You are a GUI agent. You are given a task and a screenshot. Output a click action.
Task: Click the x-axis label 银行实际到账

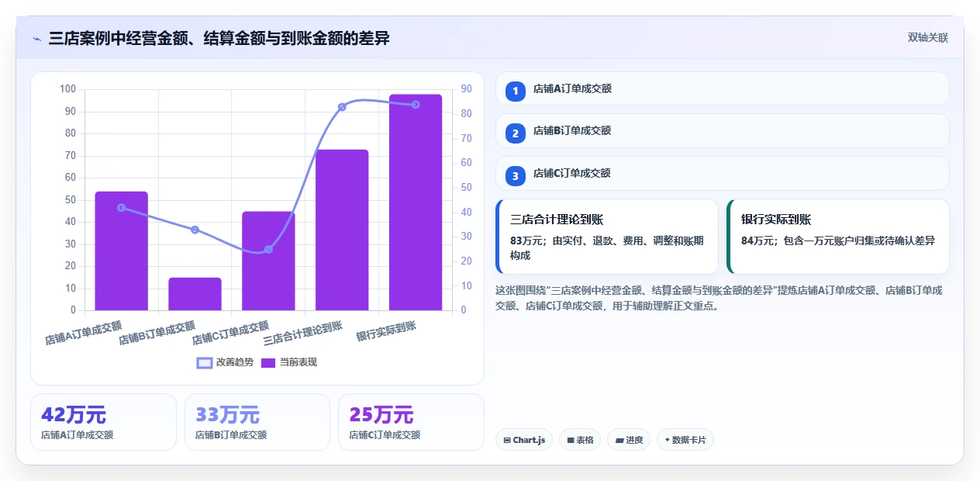point(386,330)
